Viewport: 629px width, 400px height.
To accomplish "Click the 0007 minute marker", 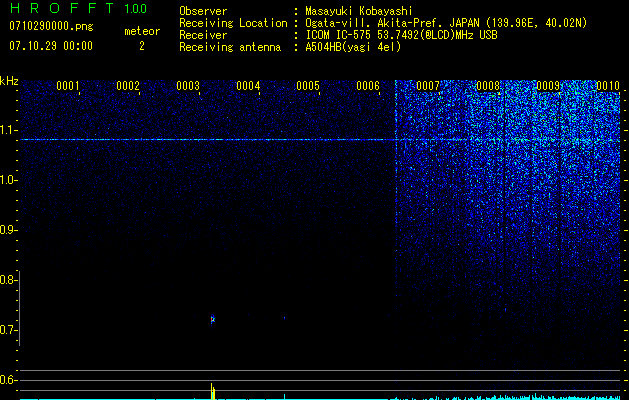I will click(428, 86).
